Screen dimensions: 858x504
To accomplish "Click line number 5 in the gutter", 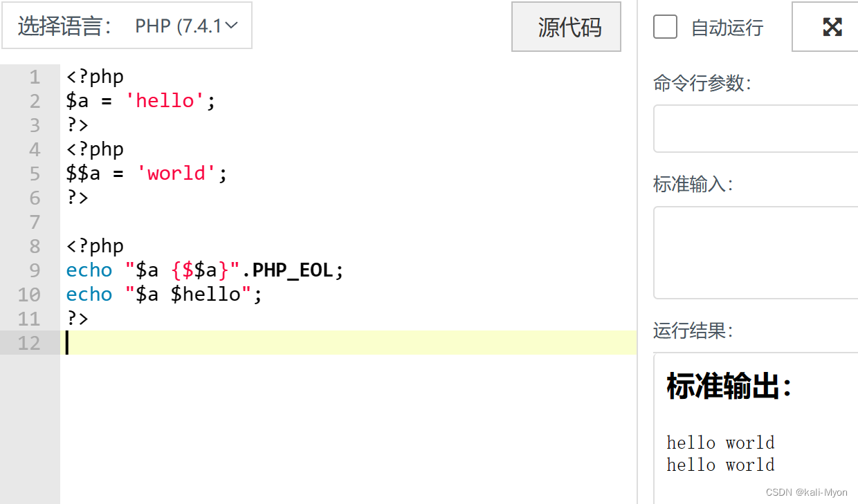I will coord(35,174).
